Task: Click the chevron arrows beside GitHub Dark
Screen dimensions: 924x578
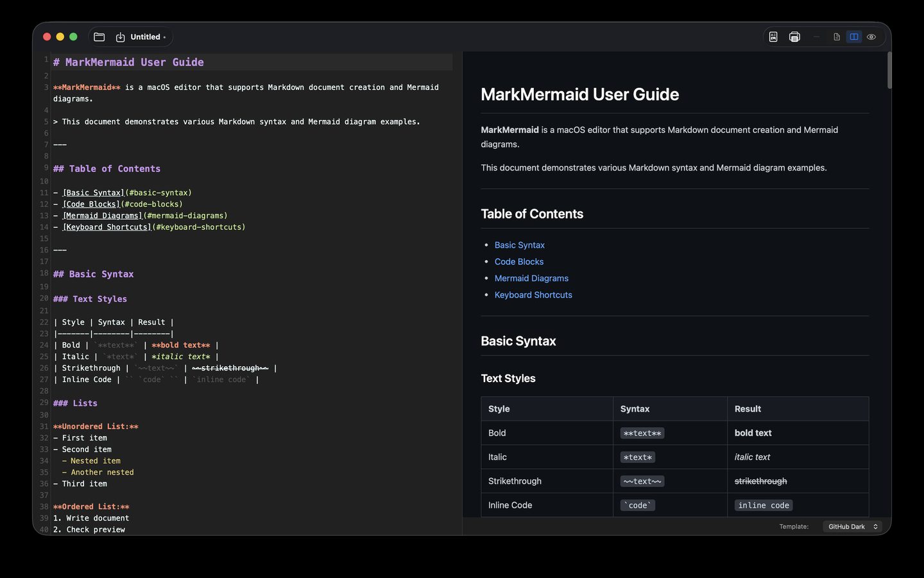Action: pos(875,527)
